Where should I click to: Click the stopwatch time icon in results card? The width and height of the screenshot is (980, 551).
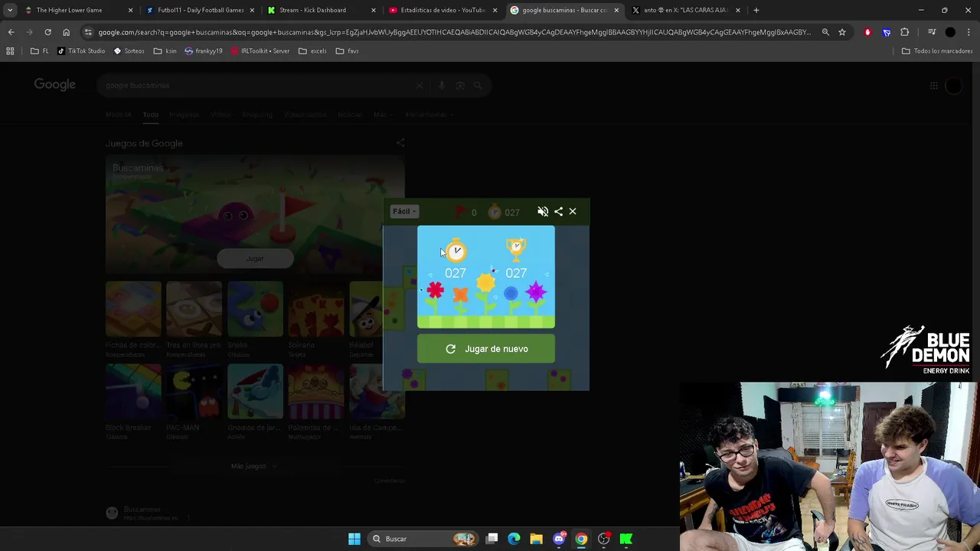pos(456,249)
